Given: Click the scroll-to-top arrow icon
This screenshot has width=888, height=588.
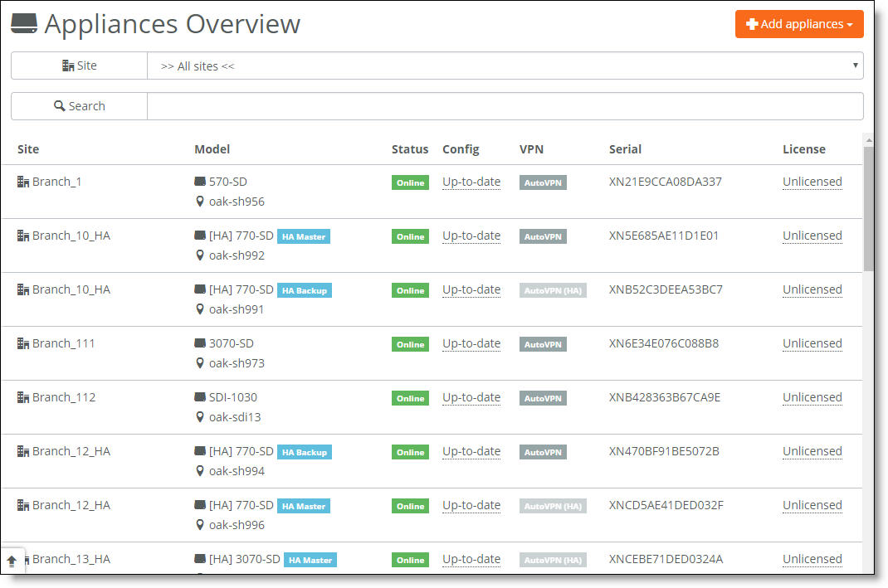Looking at the screenshot, I should 12,561.
